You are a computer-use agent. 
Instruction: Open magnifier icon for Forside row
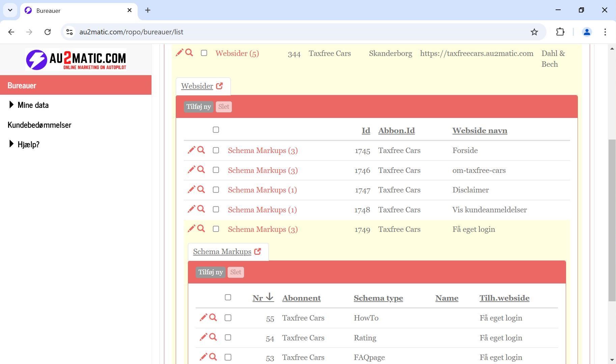(x=201, y=150)
